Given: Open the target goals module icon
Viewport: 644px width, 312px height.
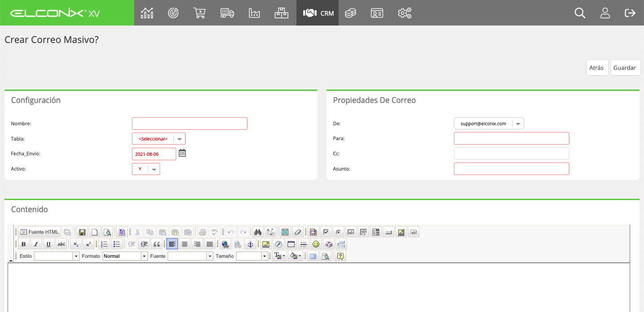Looking at the screenshot, I should [x=174, y=13].
